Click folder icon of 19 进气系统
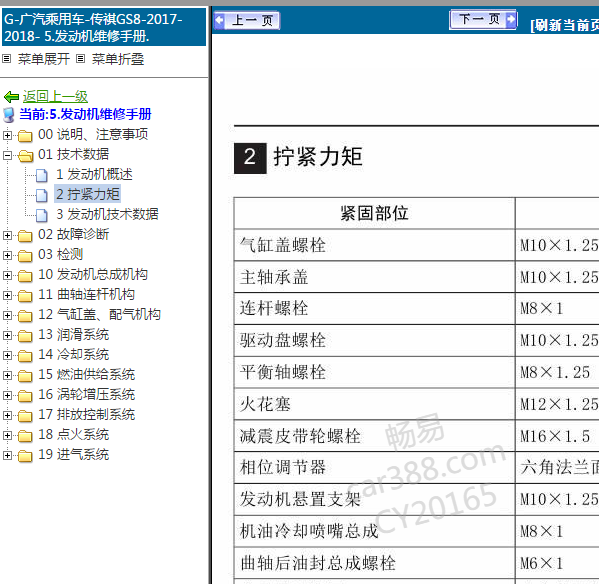Screen dimensions: 599x584 (x=25, y=456)
